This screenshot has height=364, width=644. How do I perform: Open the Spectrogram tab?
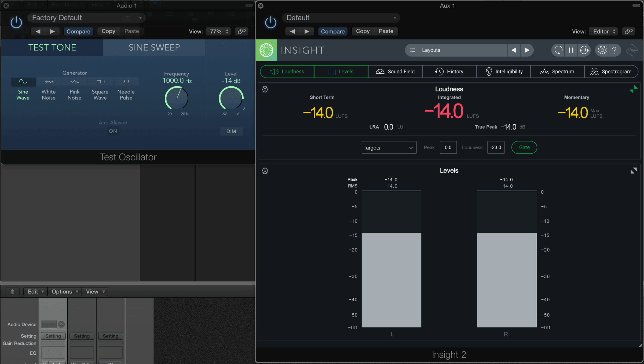611,72
